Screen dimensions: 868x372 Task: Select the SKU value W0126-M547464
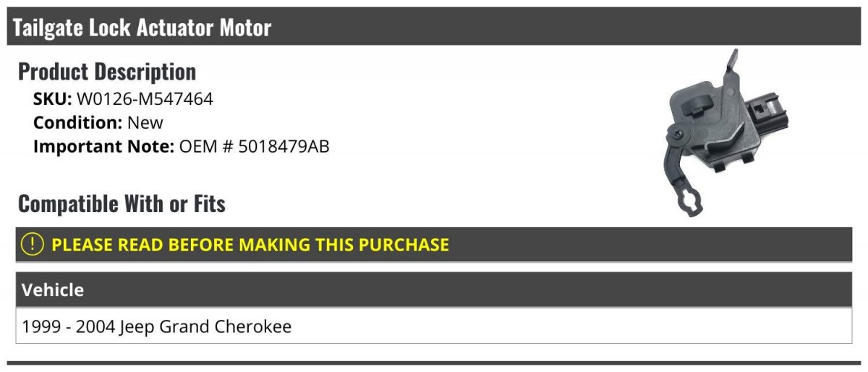tap(145, 98)
